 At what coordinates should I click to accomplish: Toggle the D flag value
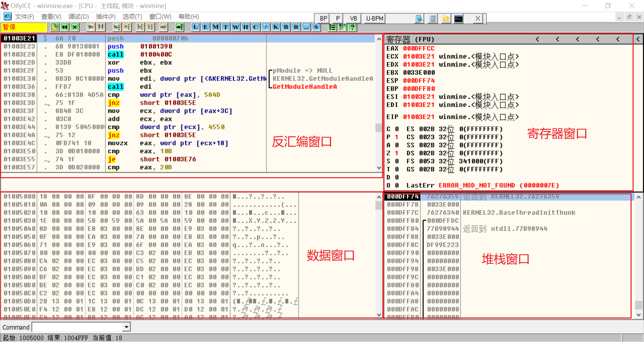point(396,177)
